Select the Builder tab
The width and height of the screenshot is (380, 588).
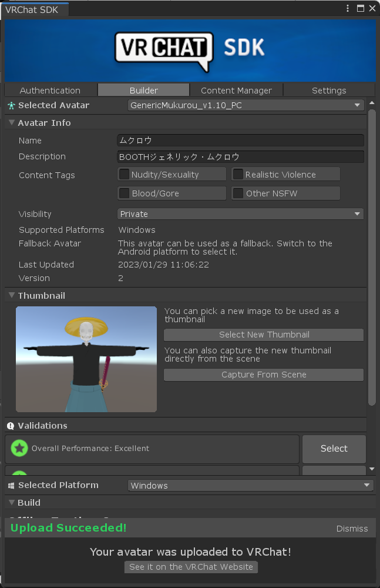click(x=143, y=91)
